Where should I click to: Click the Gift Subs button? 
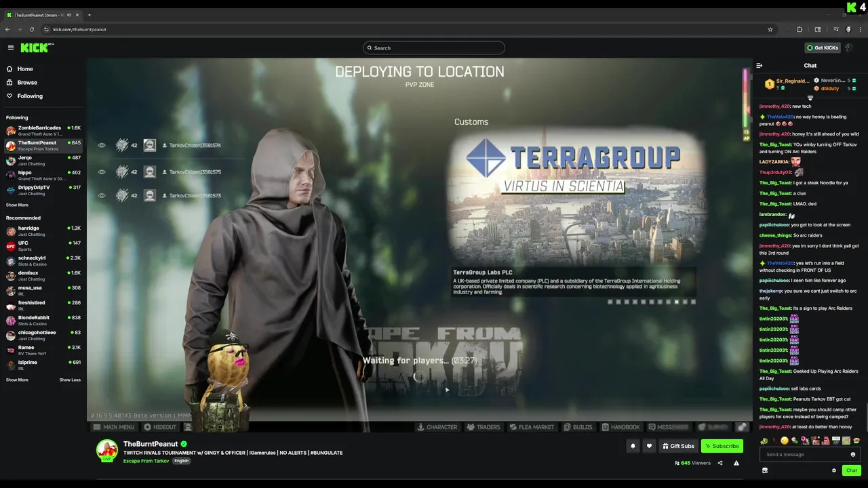pyautogui.click(x=678, y=446)
